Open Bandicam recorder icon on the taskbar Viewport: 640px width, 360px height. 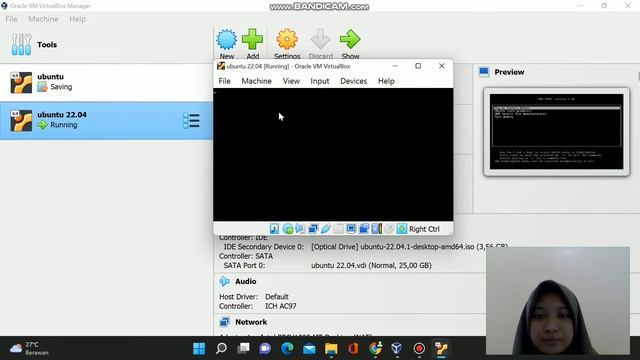(x=419, y=349)
